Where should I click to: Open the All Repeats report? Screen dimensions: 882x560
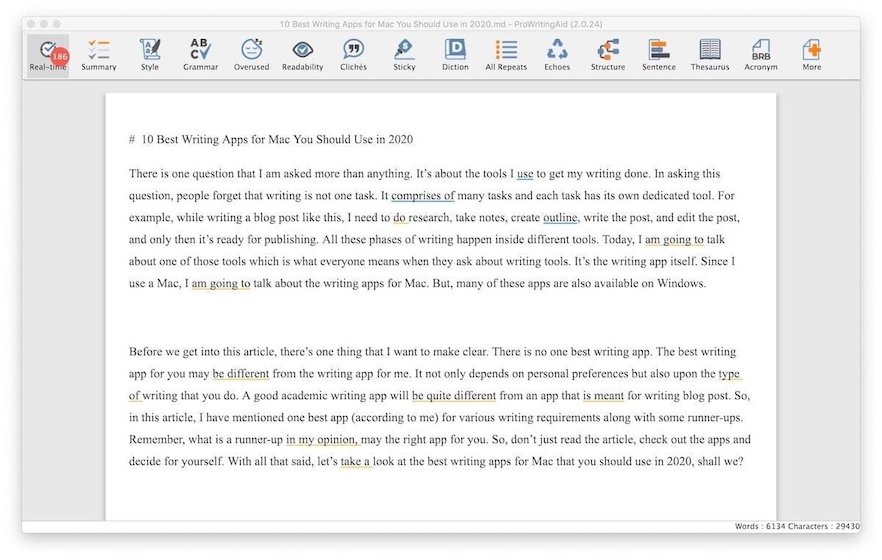coord(506,54)
